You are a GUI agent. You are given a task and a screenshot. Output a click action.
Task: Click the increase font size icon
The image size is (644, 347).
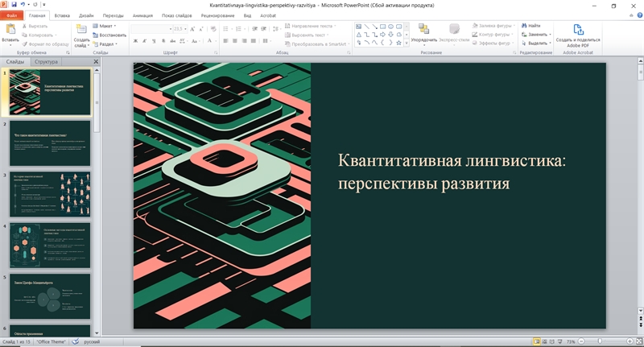pyautogui.click(x=192, y=29)
